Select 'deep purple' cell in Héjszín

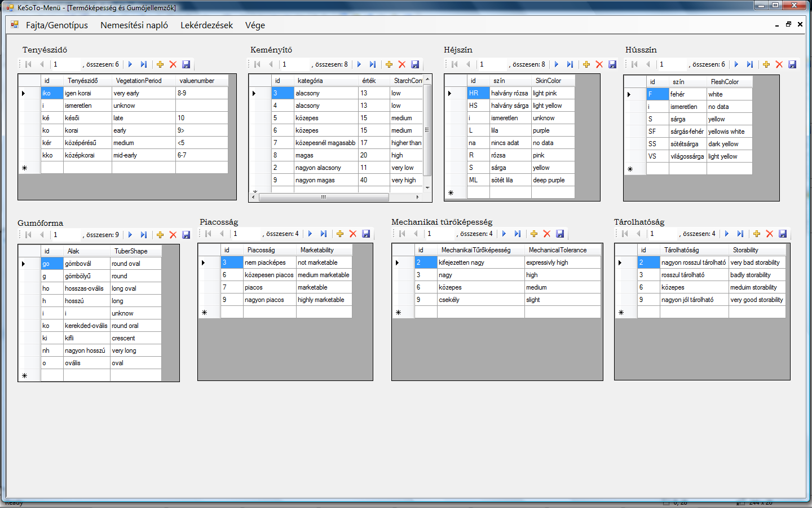pyautogui.click(x=553, y=180)
